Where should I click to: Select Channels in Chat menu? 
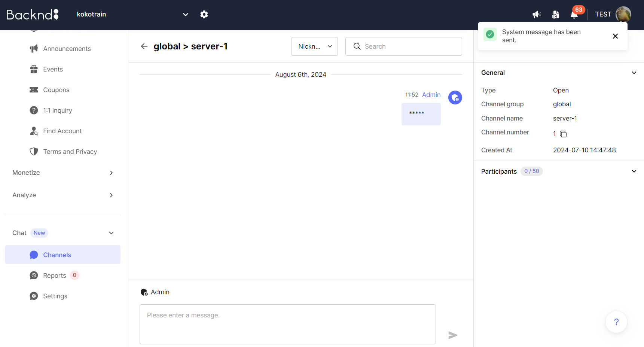click(x=62, y=255)
